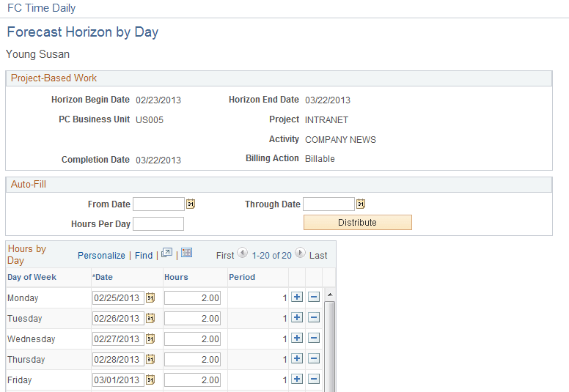The width and height of the screenshot is (569, 392).
Task: Edit Monday hours field
Action: [192, 298]
